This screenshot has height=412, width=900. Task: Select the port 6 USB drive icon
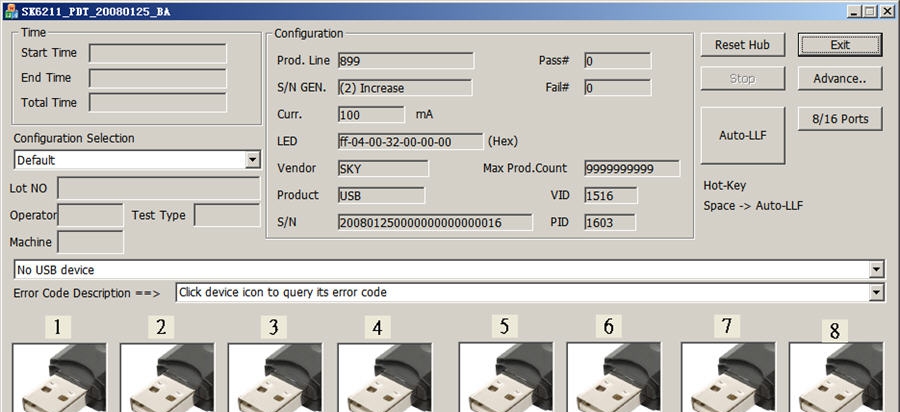(x=613, y=378)
